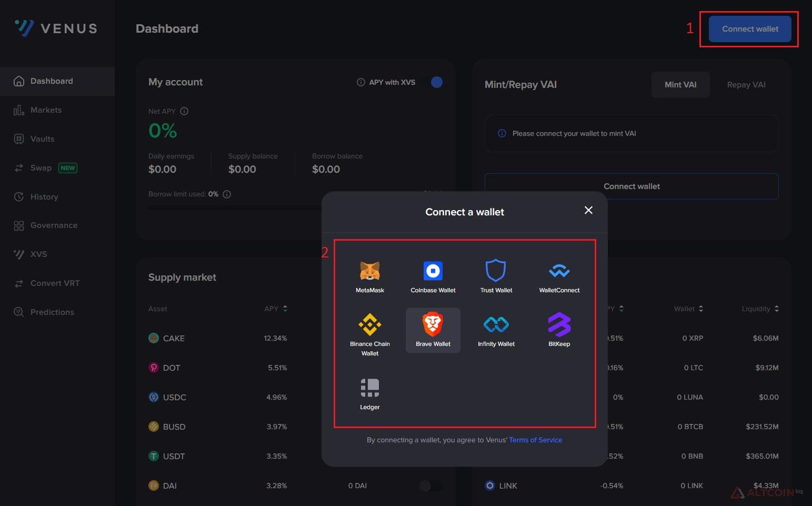The height and width of the screenshot is (506, 812).
Task: Select WalletConnect icon
Action: (x=559, y=271)
